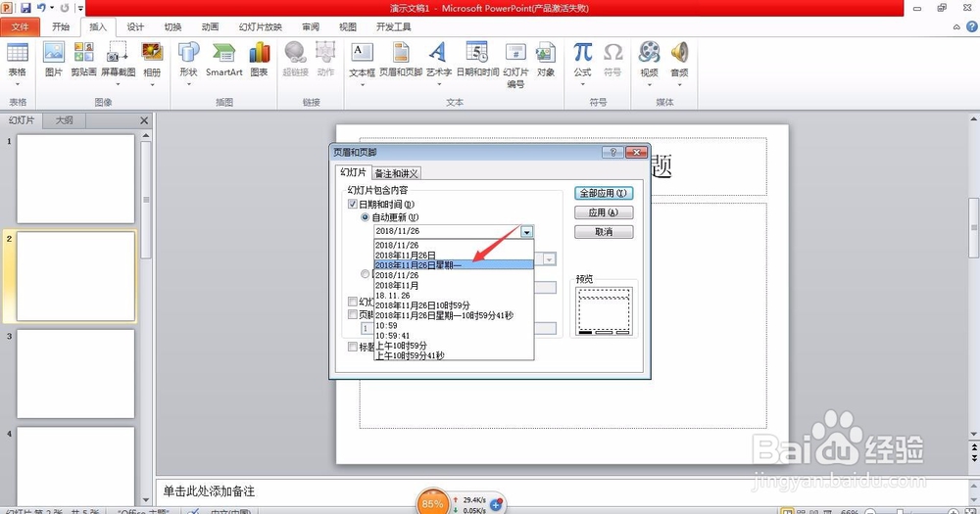Switch to the 大纲 outline tab
The height and width of the screenshot is (514, 980).
tap(65, 119)
